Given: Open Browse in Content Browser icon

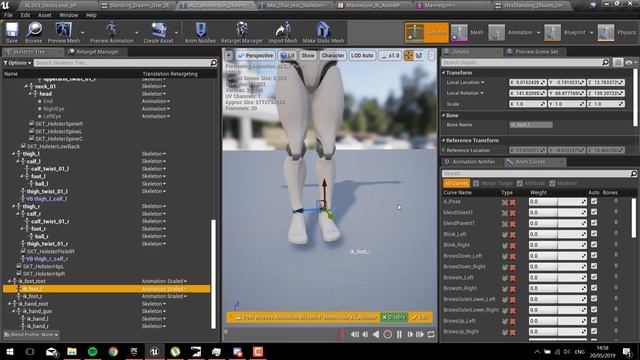Looking at the screenshot, I should (x=33, y=33).
